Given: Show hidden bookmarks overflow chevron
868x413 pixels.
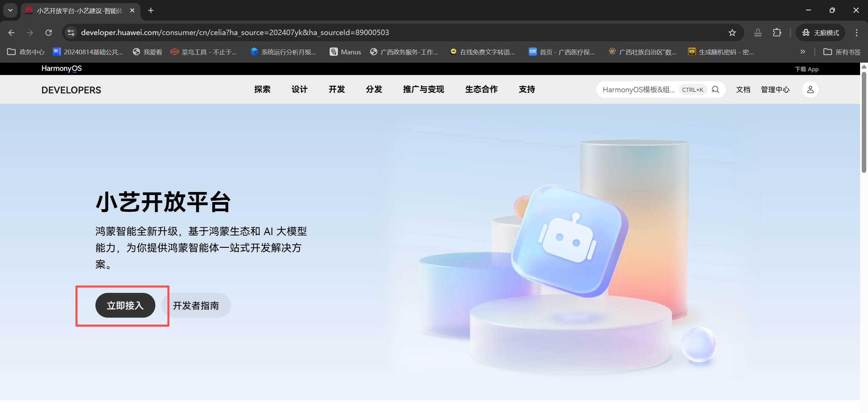Looking at the screenshot, I should coord(803,52).
